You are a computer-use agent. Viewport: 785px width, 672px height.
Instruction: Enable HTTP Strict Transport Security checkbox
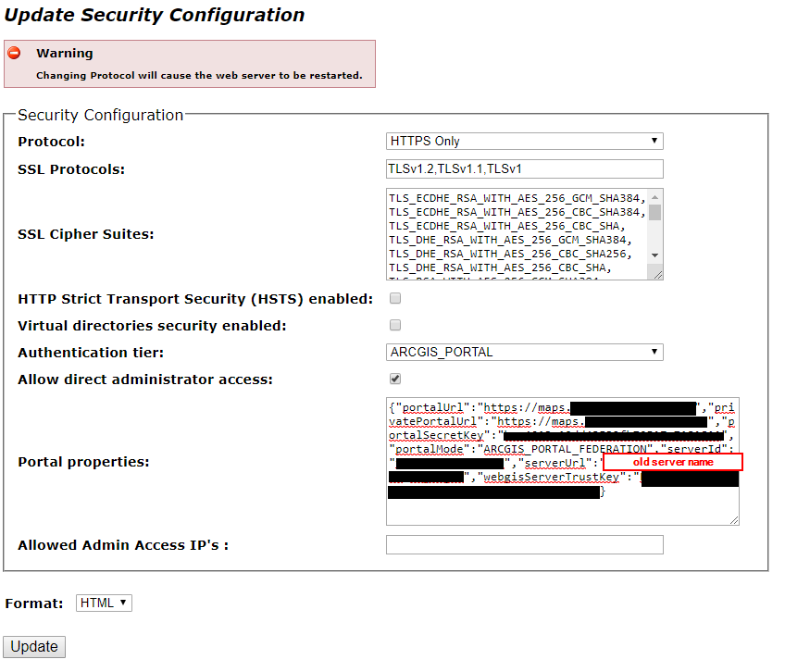coord(395,298)
